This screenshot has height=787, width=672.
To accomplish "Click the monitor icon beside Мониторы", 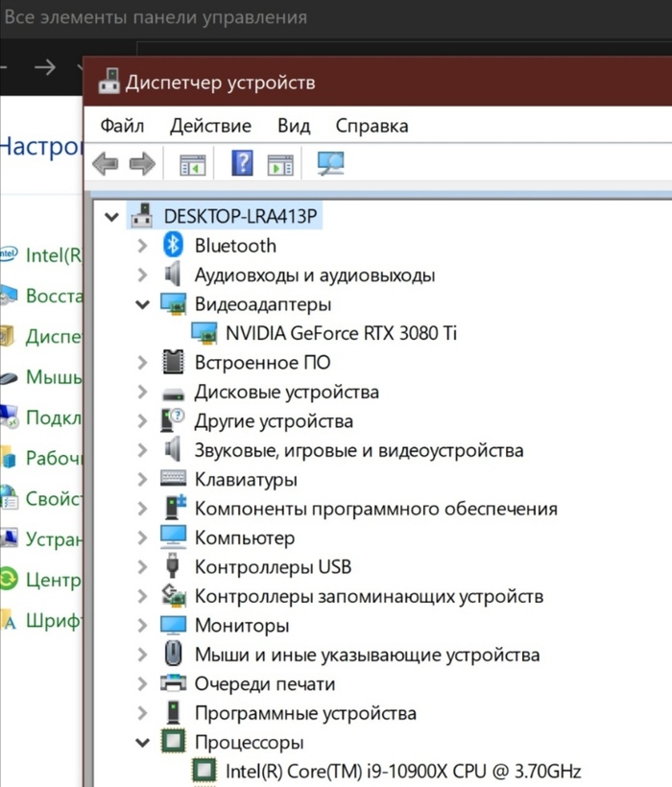I will pos(173,626).
